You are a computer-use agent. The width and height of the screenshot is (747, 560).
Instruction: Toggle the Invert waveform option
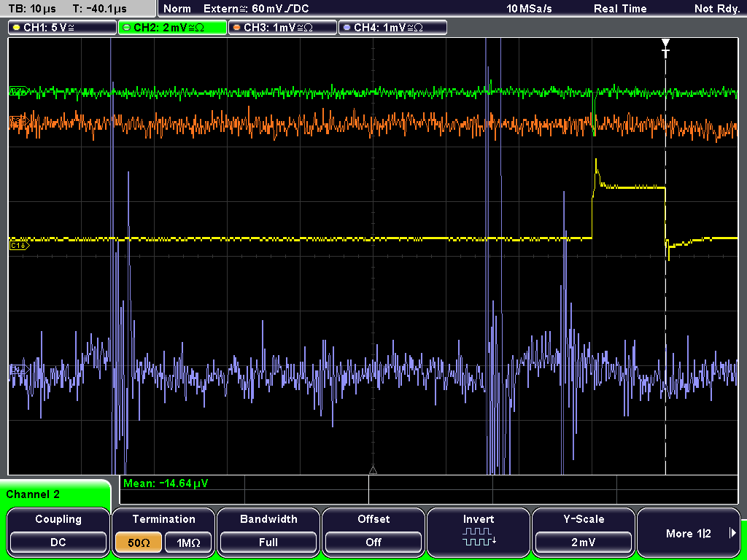click(479, 532)
